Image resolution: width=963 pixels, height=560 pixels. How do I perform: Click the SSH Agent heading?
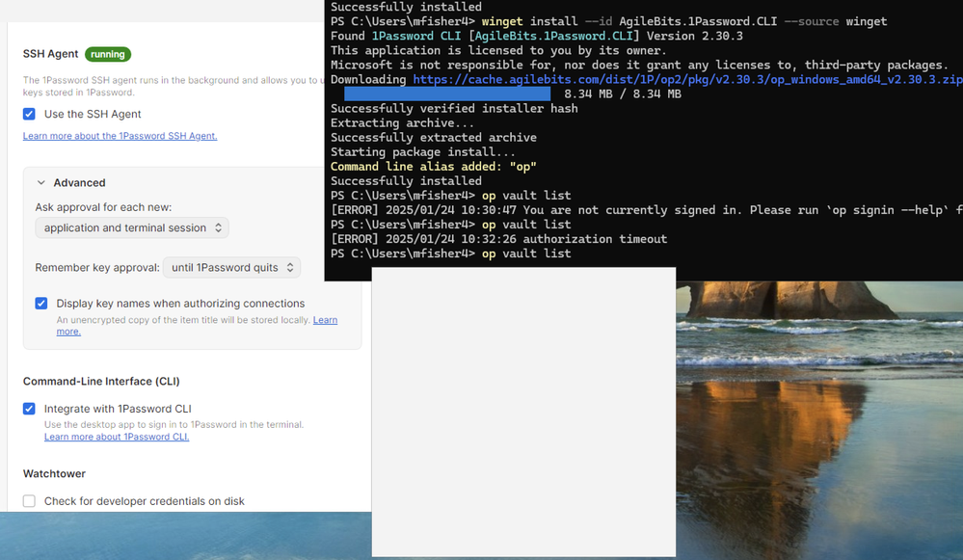50,55
